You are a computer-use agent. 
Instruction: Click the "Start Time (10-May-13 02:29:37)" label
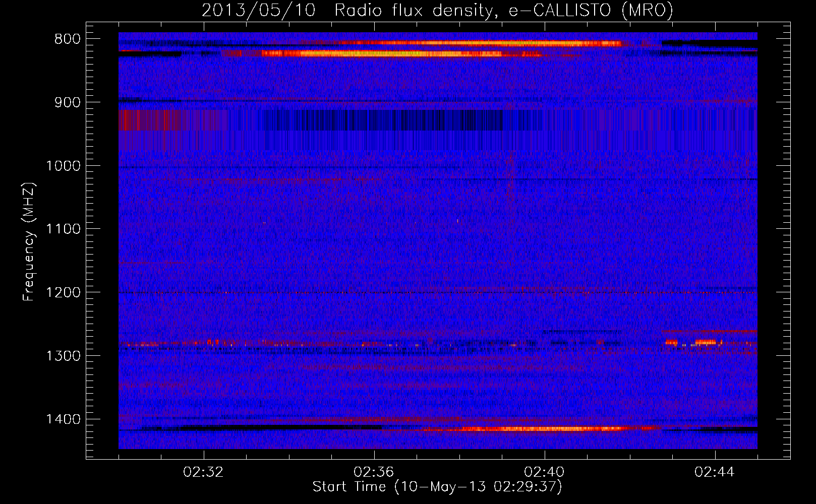437,487
